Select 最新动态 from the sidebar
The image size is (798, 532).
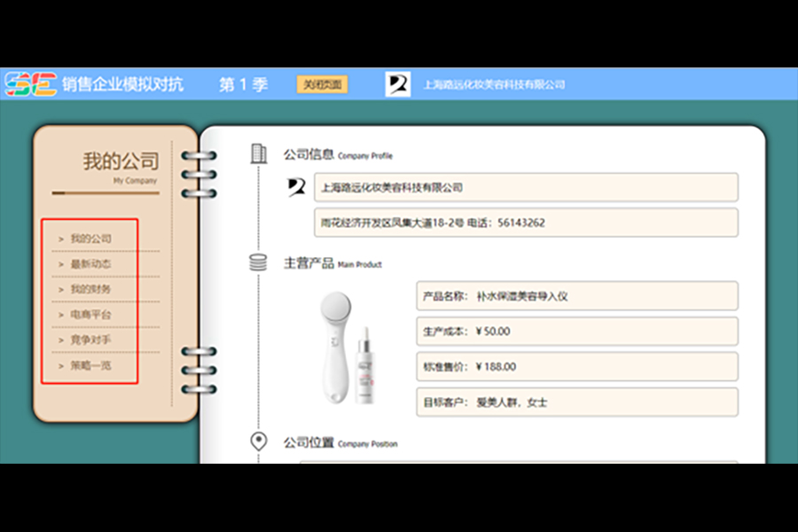coord(90,264)
